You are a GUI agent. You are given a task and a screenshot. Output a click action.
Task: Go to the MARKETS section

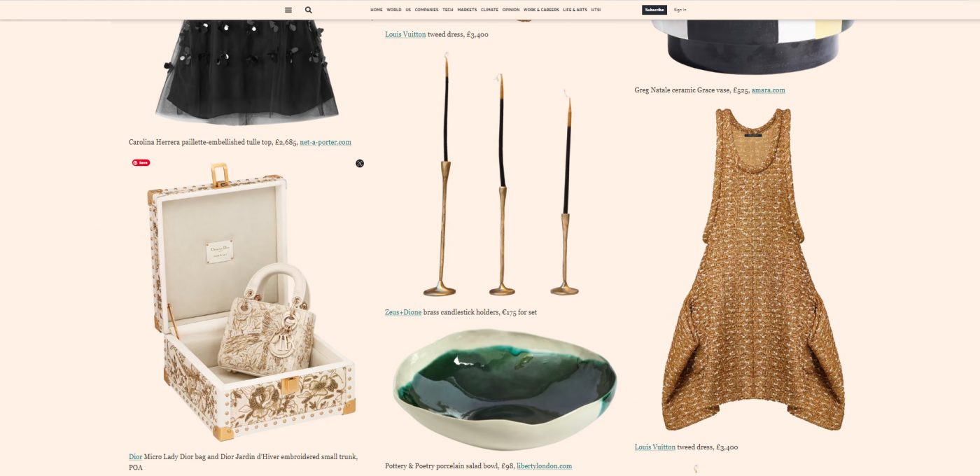pos(467,10)
